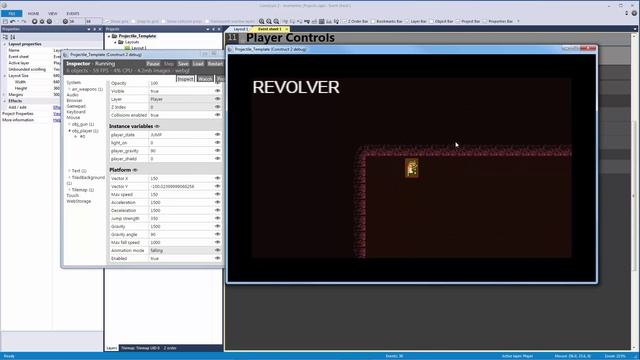Save project with toolbar disk icon
This screenshot has height=360, width=640.
5,21
